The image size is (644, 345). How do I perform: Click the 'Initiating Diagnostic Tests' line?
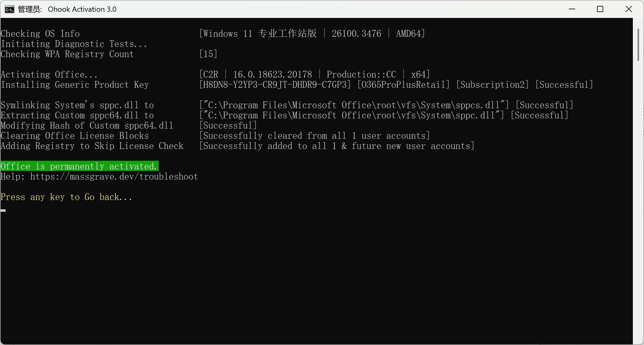74,44
